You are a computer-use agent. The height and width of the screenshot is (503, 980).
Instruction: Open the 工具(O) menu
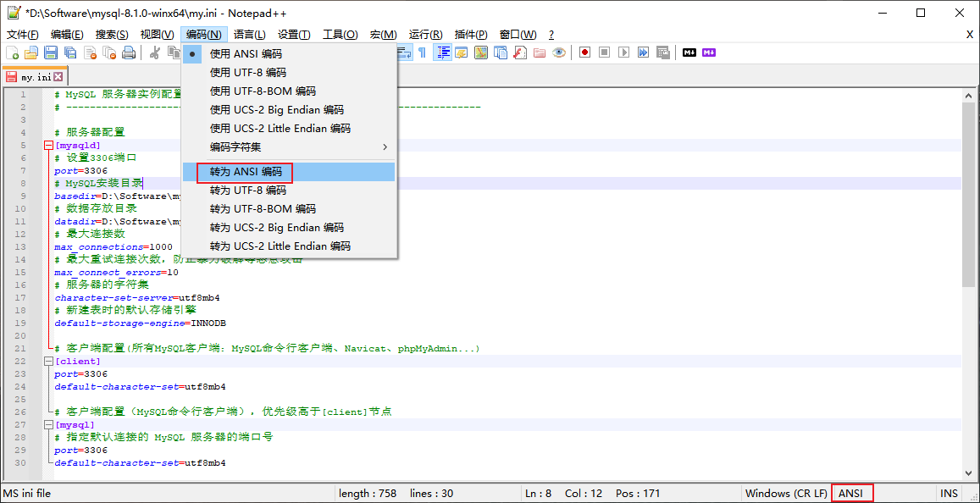(x=340, y=35)
